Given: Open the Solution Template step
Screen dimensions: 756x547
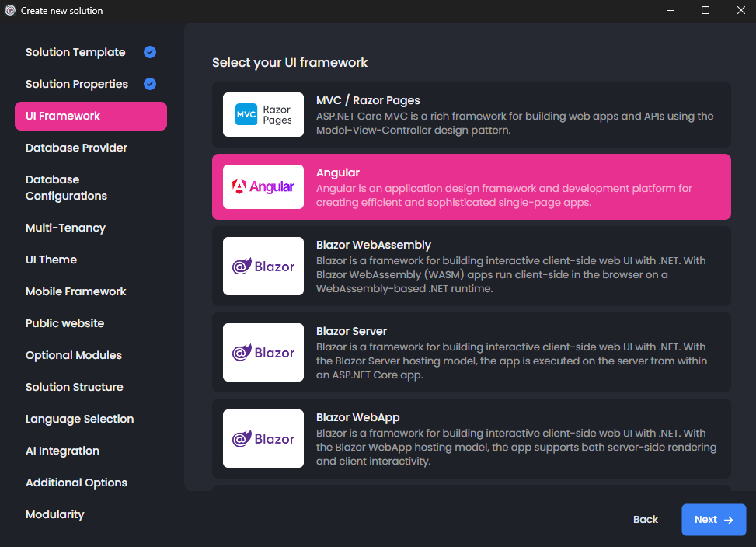Looking at the screenshot, I should tap(75, 52).
